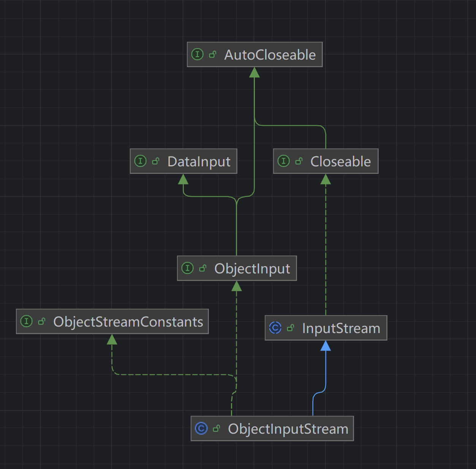
Task: Click the green arrowhead below AutoCloseable
Action: point(255,72)
